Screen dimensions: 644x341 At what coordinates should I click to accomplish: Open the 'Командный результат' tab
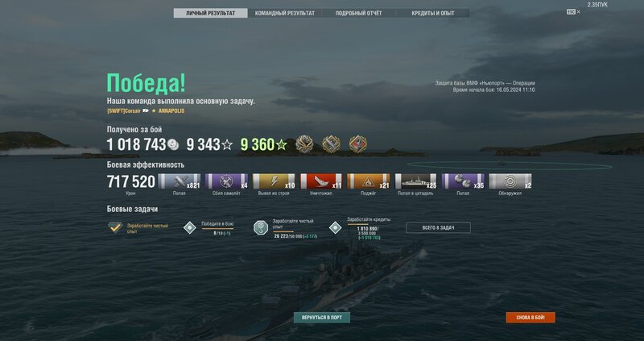(x=285, y=13)
